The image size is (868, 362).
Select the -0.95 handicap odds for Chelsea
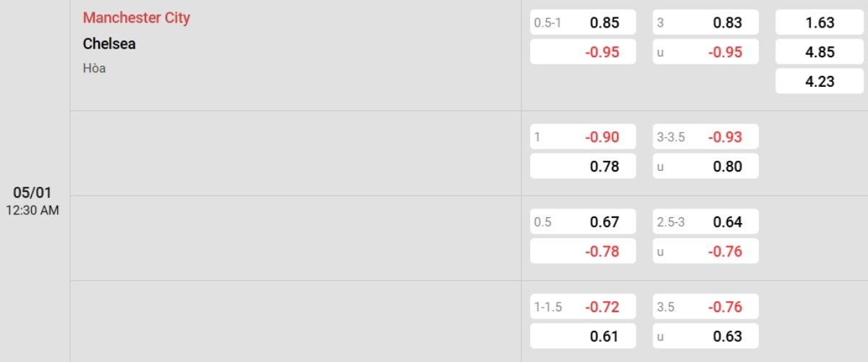(x=583, y=52)
